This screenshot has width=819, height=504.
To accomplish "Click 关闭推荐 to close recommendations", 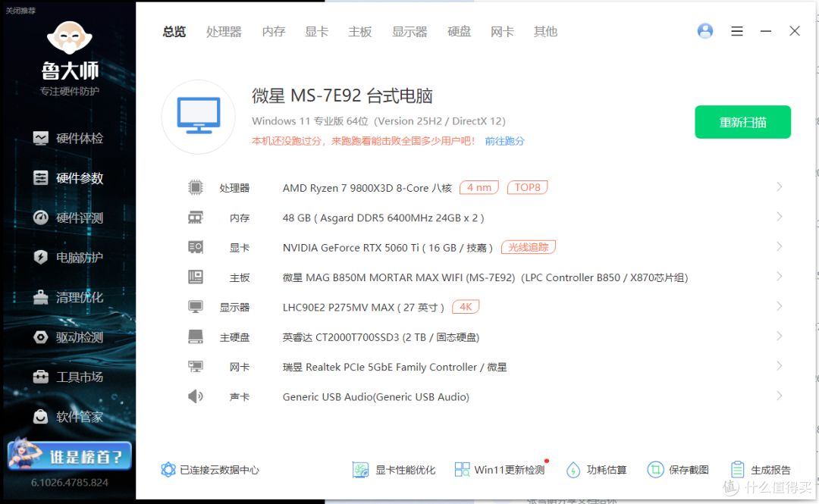I will pos(20,11).
